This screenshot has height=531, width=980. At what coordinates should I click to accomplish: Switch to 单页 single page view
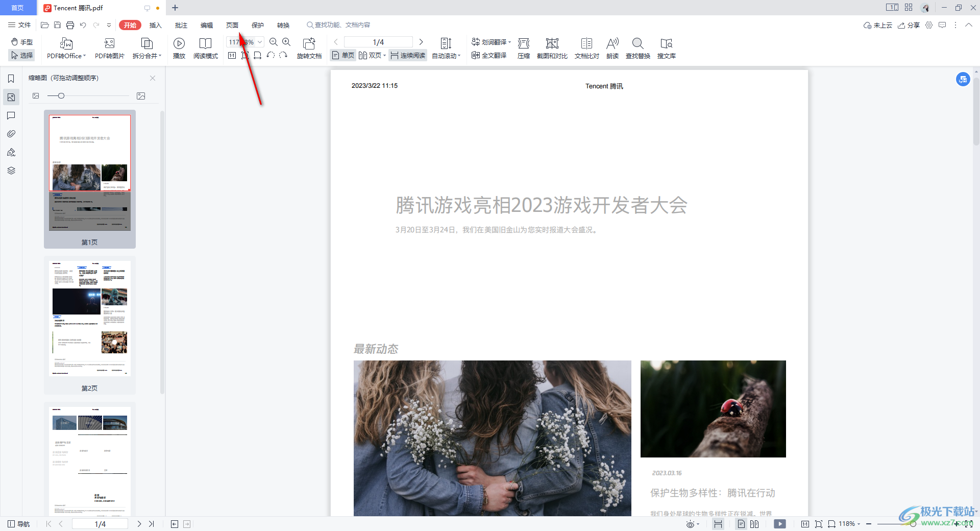[343, 55]
